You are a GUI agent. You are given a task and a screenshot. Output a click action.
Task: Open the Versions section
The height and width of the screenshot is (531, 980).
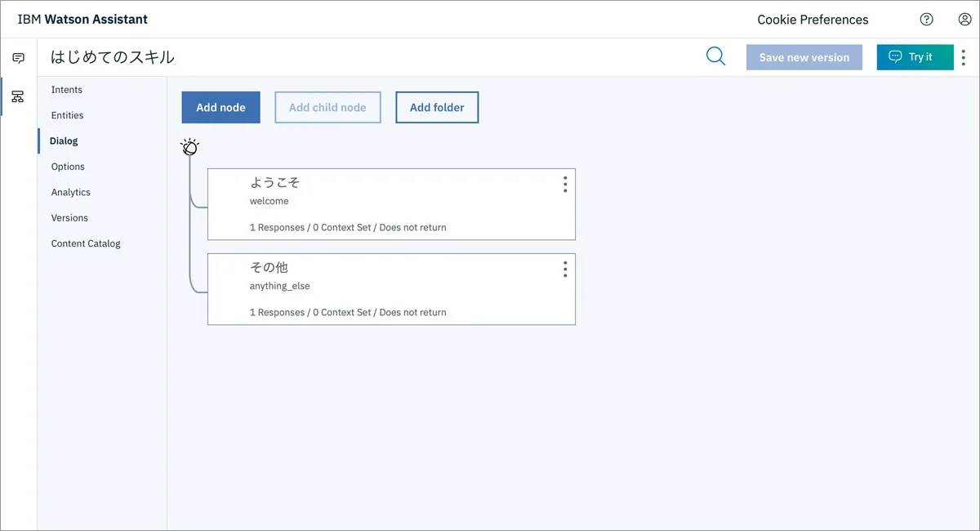[x=69, y=218]
